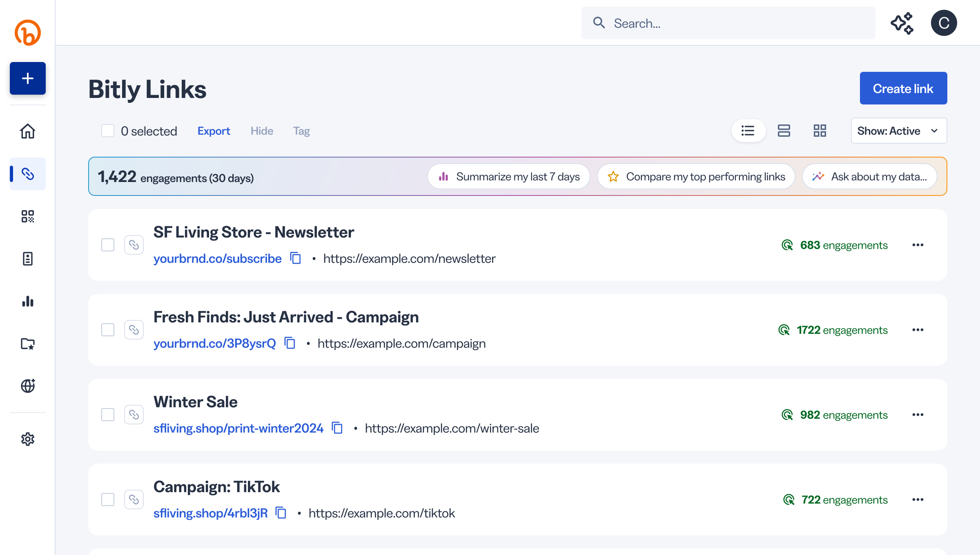
Task: Open Campaigns using the folder-star icon
Action: click(x=27, y=344)
